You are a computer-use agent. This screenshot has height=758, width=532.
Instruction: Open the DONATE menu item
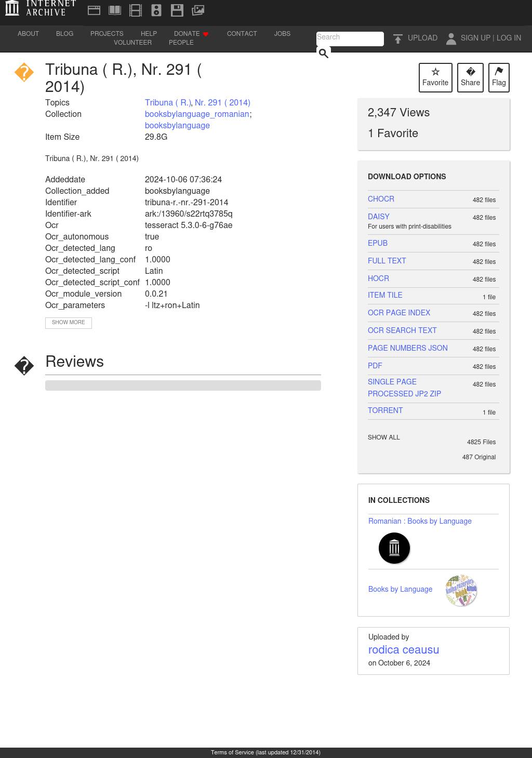click(187, 34)
